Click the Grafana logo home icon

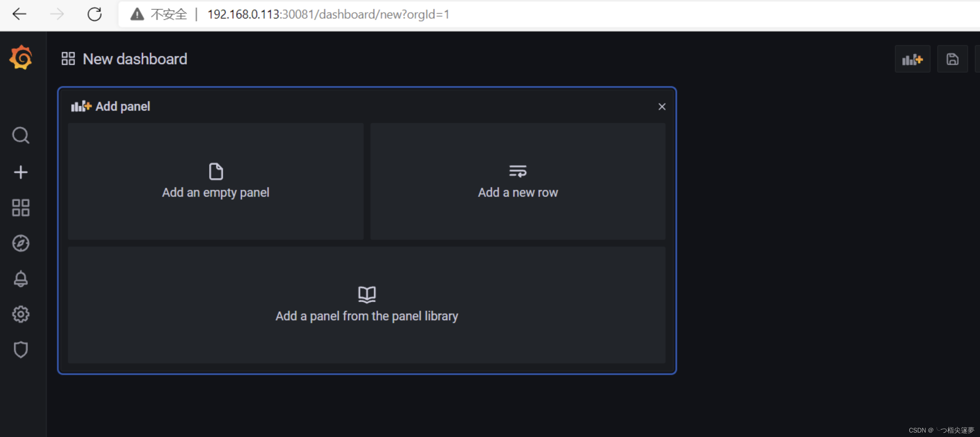point(21,57)
